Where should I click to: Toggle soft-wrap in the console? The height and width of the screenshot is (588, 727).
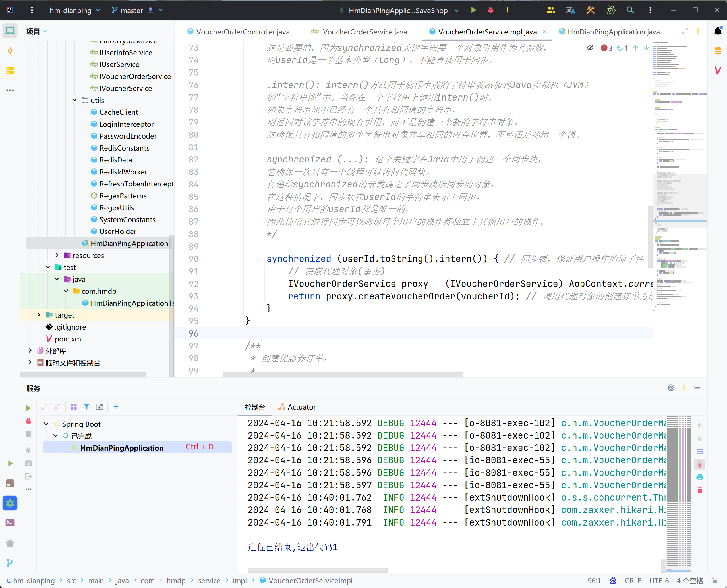pos(699,451)
